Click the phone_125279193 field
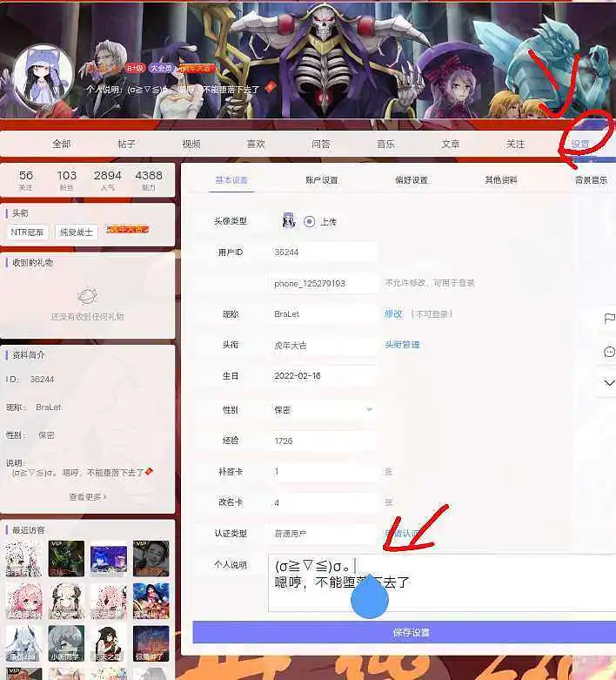The width and height of the screenshot is (616, 680). coord(323,283)
